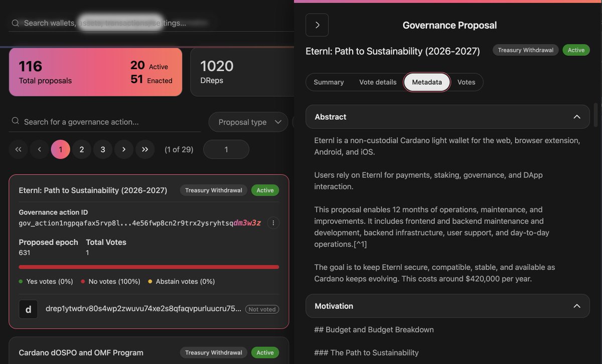Click the 'Abstain votes (0%)' legend entry

tap(181, 282)
